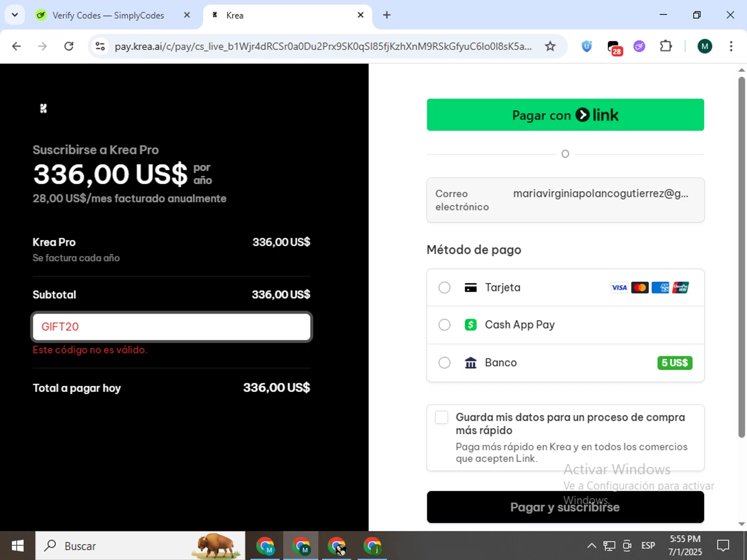Open the Chrome profile M avatar
This screenshot has height=560, width=747.
pos(704,46)
